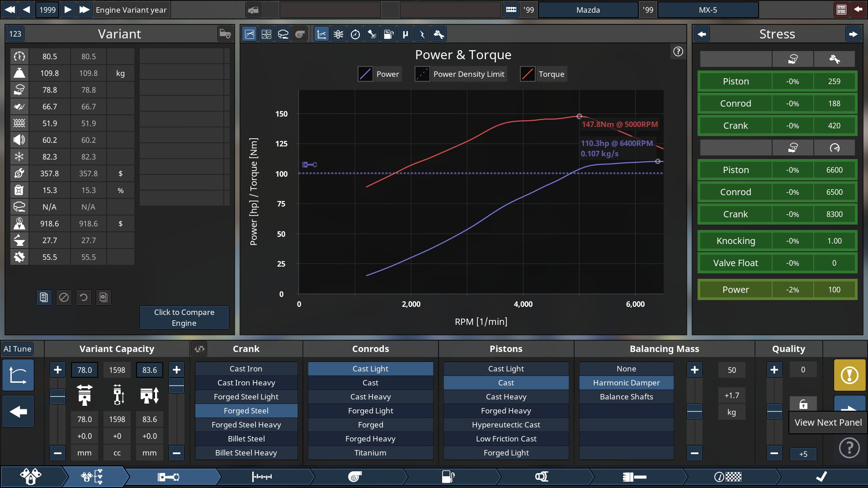Click the crossed-circle clear icon

64,297
